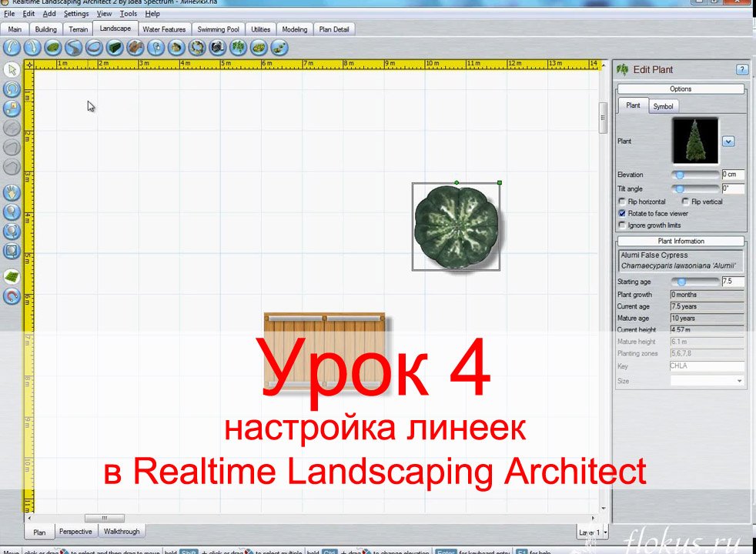Select the Edging ring tool icon
Screen dimensions: 756x554
click(94, 48)
